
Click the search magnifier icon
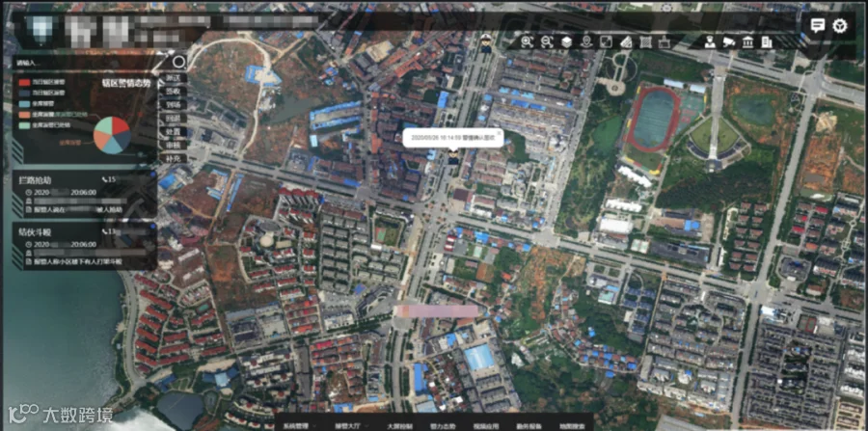tap(178, 62)
